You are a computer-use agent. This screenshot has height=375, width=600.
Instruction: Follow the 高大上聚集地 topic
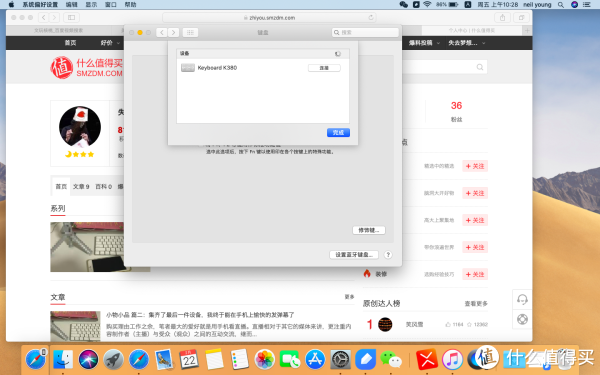click(x=475, y=220)
